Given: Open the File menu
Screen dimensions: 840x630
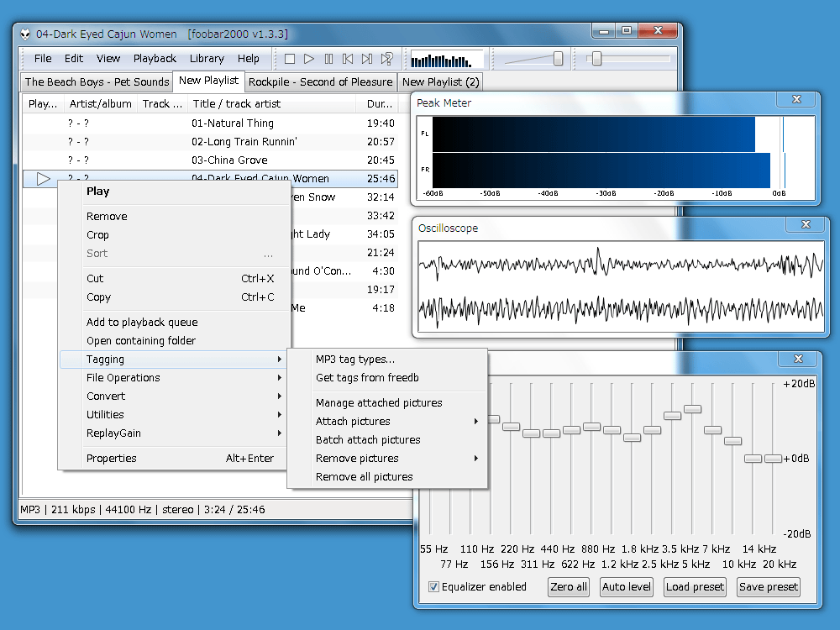Looking at the screenshot, I should tap(43, 59).
